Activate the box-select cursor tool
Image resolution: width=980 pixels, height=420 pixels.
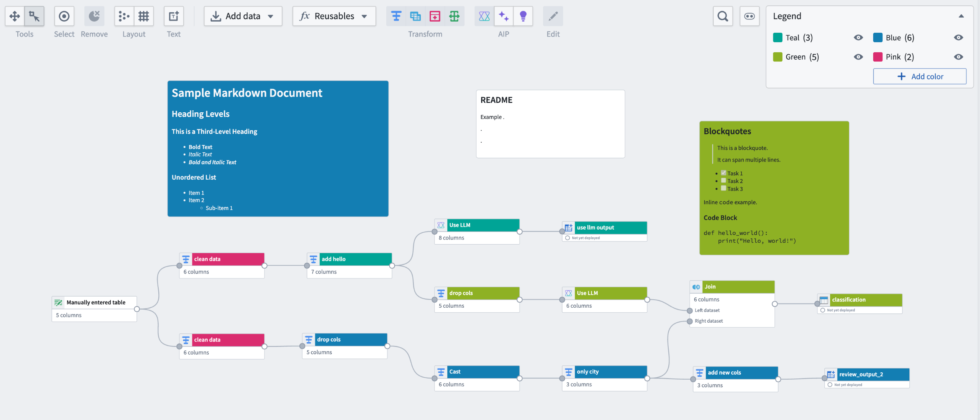click(x=34, y=16)
